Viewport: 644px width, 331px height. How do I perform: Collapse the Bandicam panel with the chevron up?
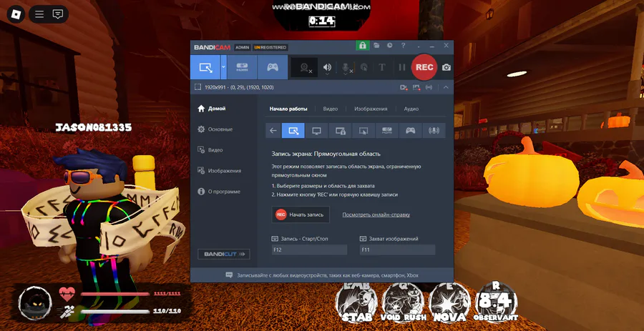(446, 87)
